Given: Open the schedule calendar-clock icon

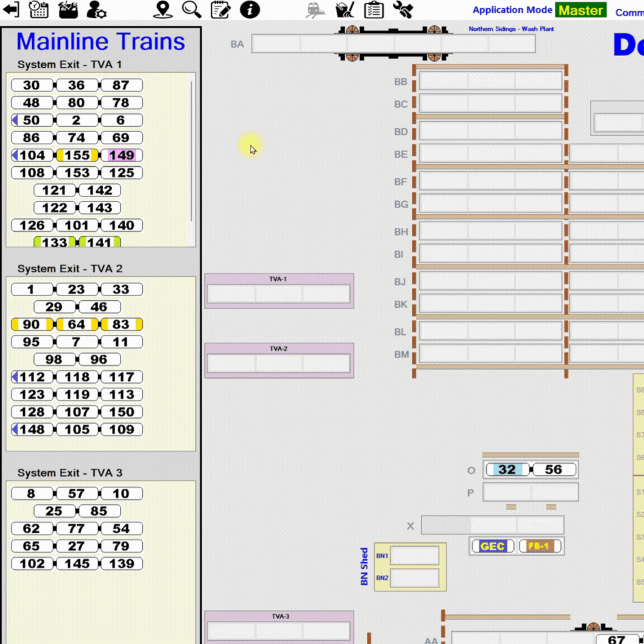Looking at the screenshot, I should [39, 10].
